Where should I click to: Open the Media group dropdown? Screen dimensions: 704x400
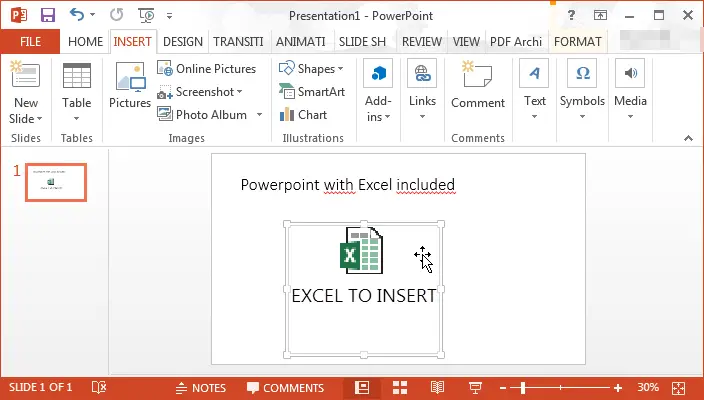click(x=630, y=90)
